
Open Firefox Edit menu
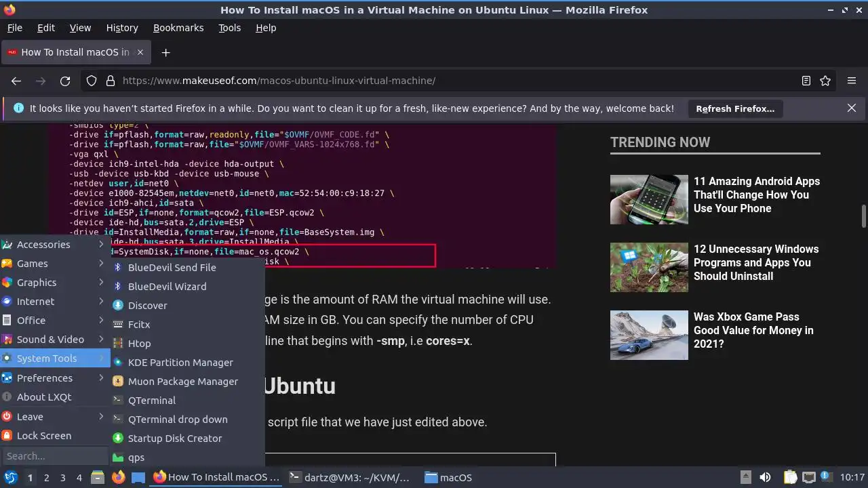(x=46, y=28)
